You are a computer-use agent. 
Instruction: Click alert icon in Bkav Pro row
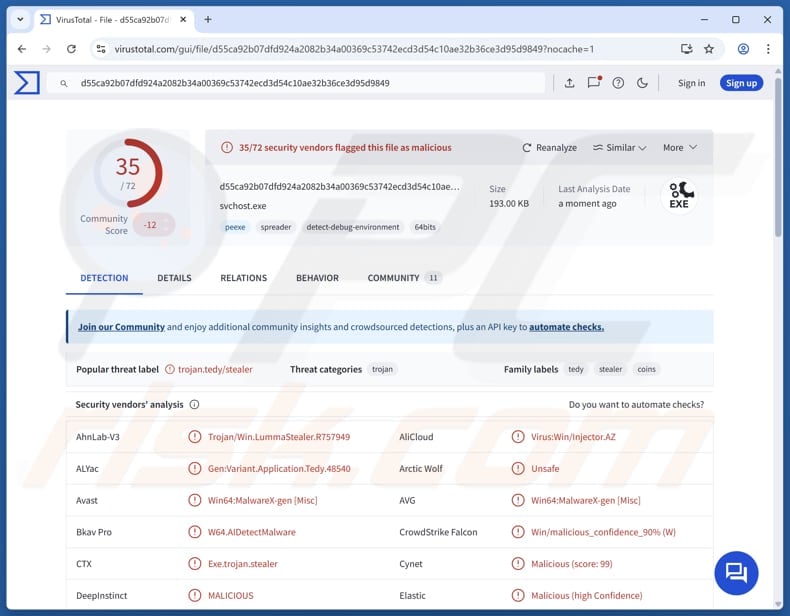point(194,532)
